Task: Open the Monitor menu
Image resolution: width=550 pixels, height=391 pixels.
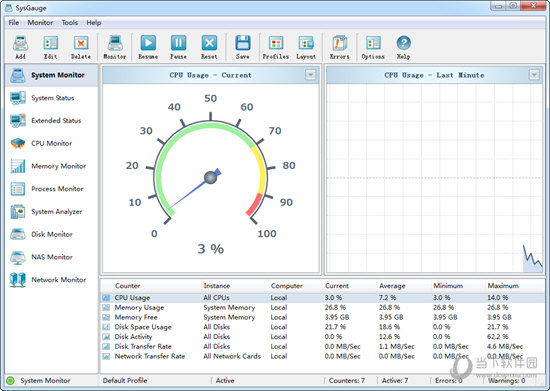Action: (x=40, y=23)
